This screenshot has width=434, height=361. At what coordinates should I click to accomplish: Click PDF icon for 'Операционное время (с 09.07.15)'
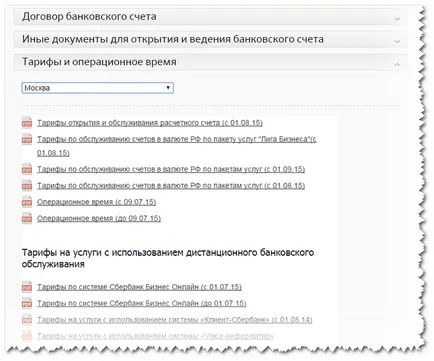27,202
